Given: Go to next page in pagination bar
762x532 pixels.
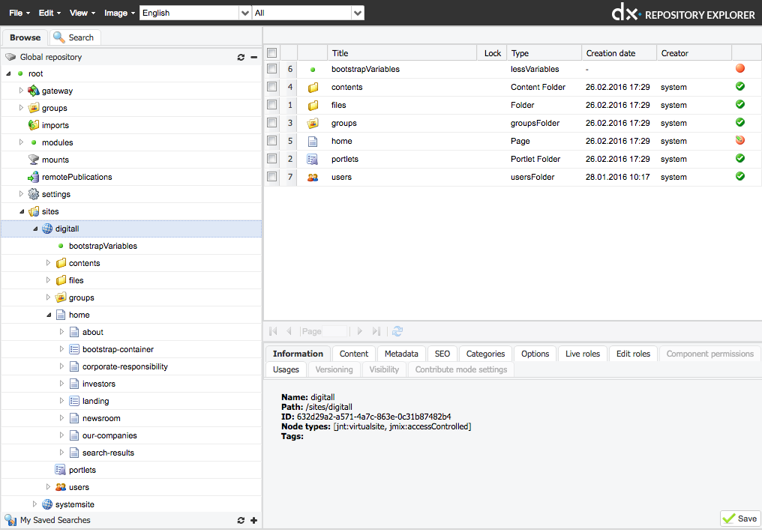Looking at the screenshot, I should [x=359, y=331].
